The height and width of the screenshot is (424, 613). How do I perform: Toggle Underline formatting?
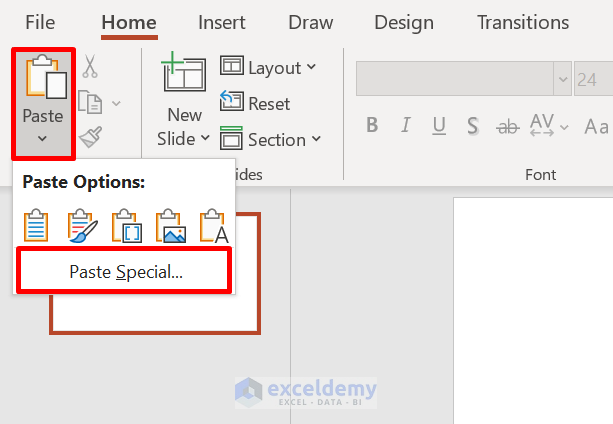point(439,126)
